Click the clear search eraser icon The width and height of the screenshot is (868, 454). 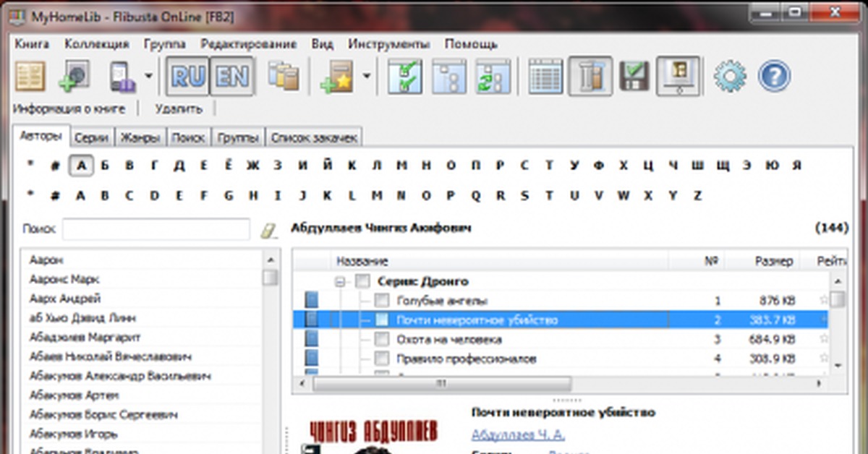[x=268, y=230]
